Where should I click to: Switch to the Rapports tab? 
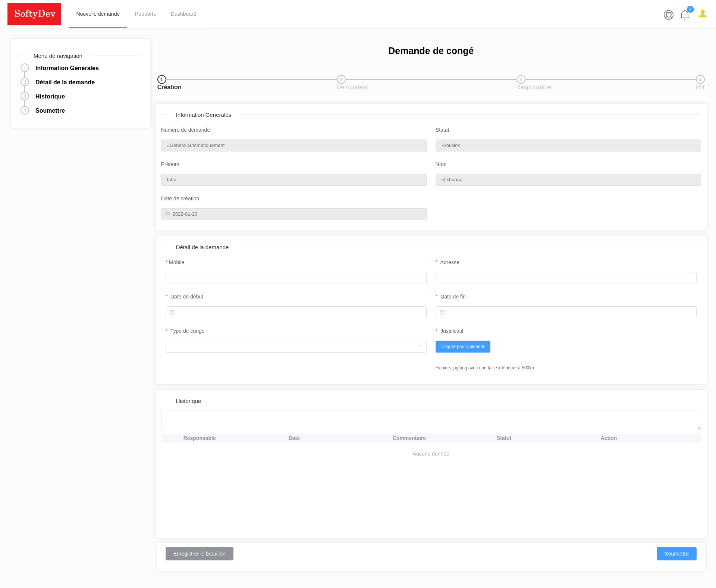point(145,14)
